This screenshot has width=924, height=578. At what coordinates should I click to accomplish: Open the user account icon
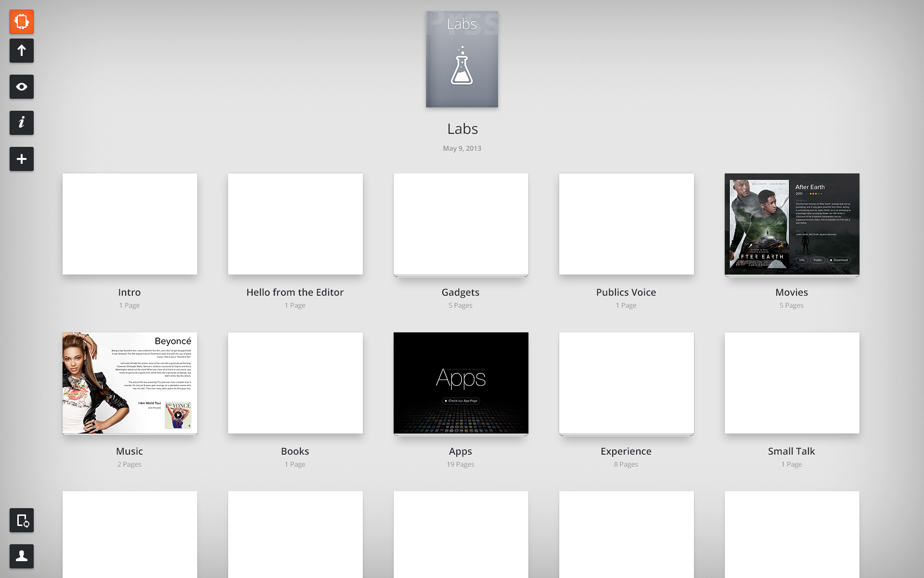pos(22,556)
